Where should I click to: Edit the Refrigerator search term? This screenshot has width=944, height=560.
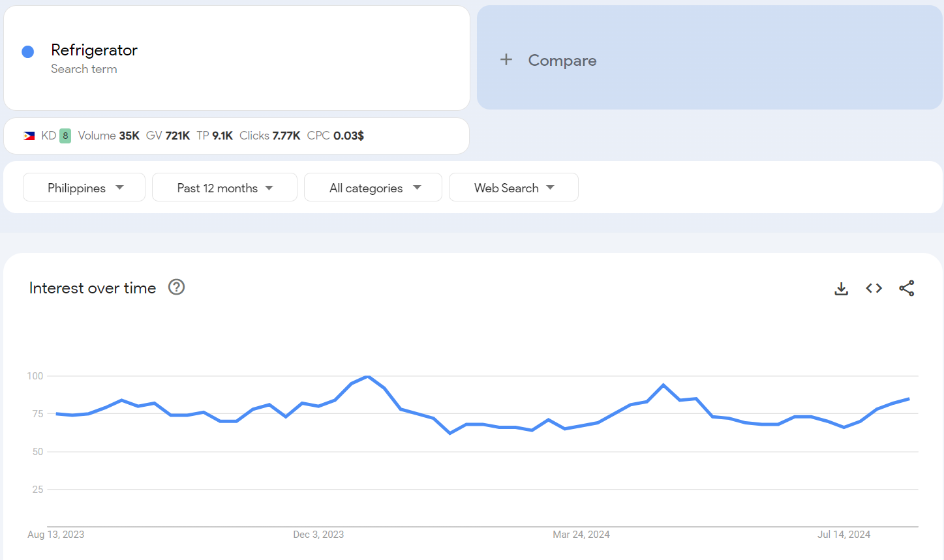click(94, 50)
